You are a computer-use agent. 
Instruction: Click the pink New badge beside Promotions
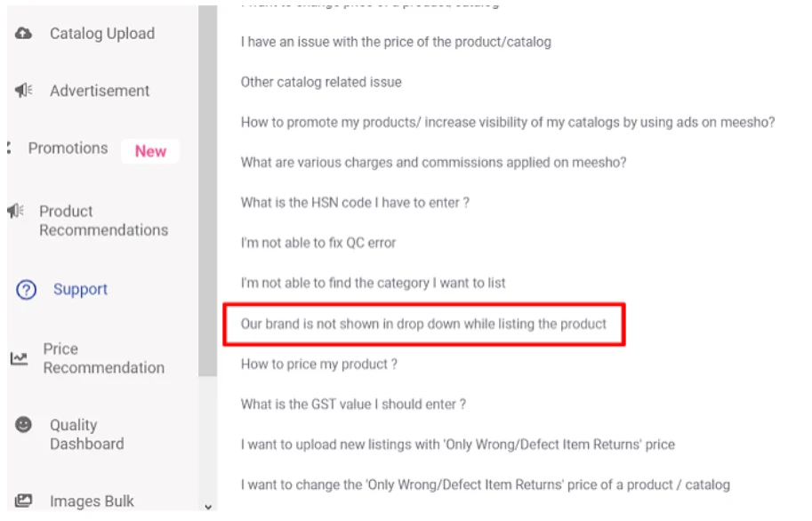[150, 151]
